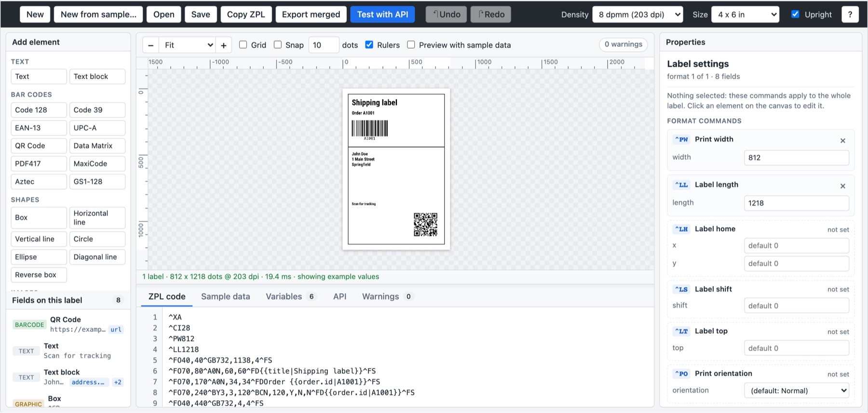Click the zoom out minus button

tap(151, 45)
